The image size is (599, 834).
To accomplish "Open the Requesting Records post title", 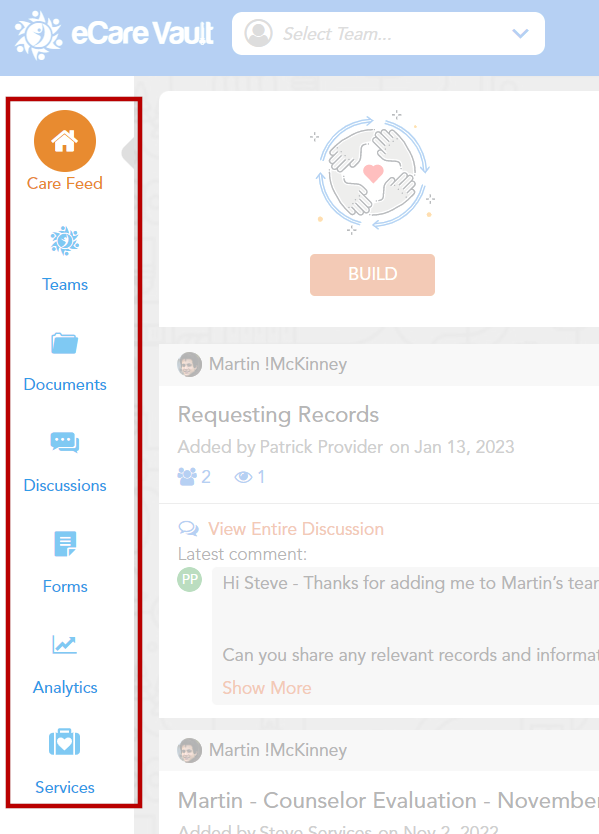I will pos(278,414).
